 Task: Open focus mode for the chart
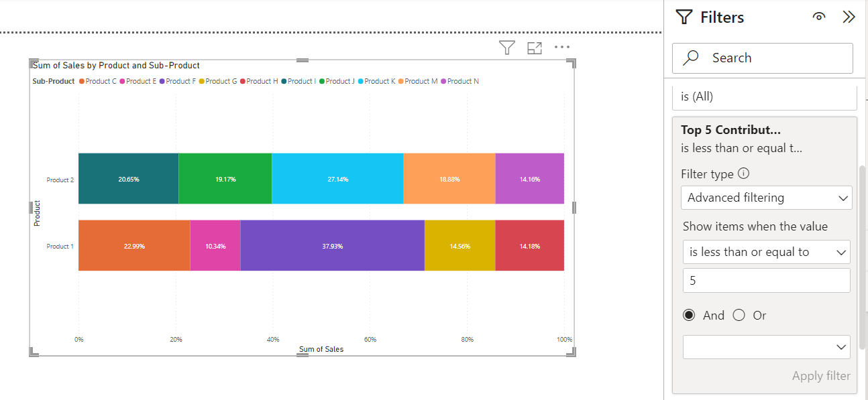pos(535,48)
